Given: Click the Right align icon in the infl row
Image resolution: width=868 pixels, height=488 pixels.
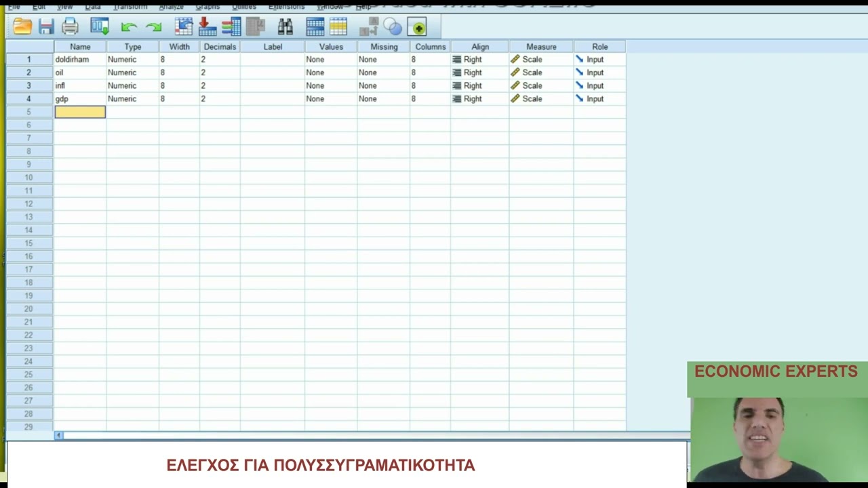Looking at the screenshot, I should [x=456, y=85].
